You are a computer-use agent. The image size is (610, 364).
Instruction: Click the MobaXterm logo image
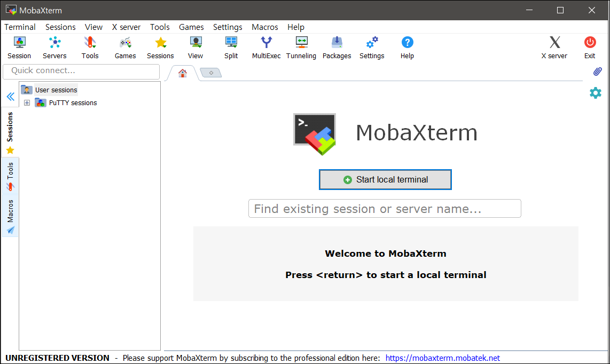coord(315,134)
